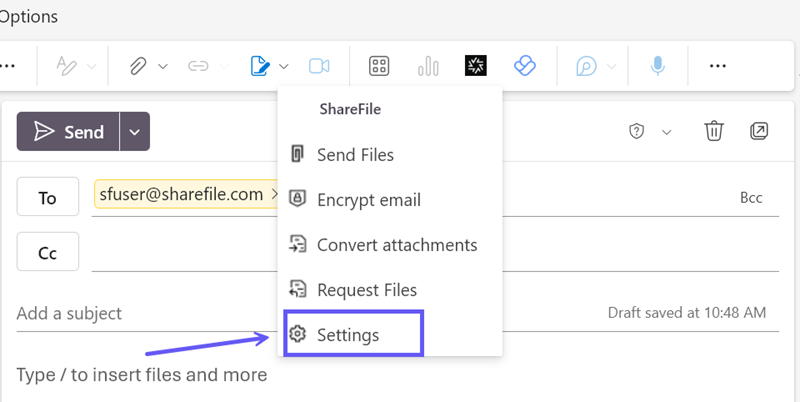
Task: Click the Settings gear icon
Action: (x=297, y=334)
